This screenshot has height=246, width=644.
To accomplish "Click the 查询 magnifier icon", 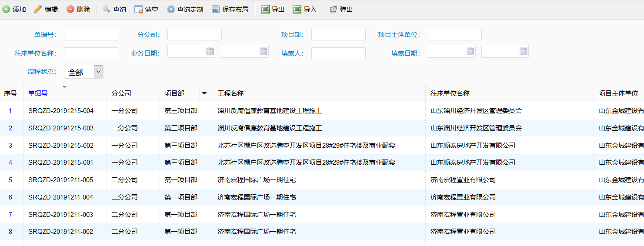I will 106,9.
